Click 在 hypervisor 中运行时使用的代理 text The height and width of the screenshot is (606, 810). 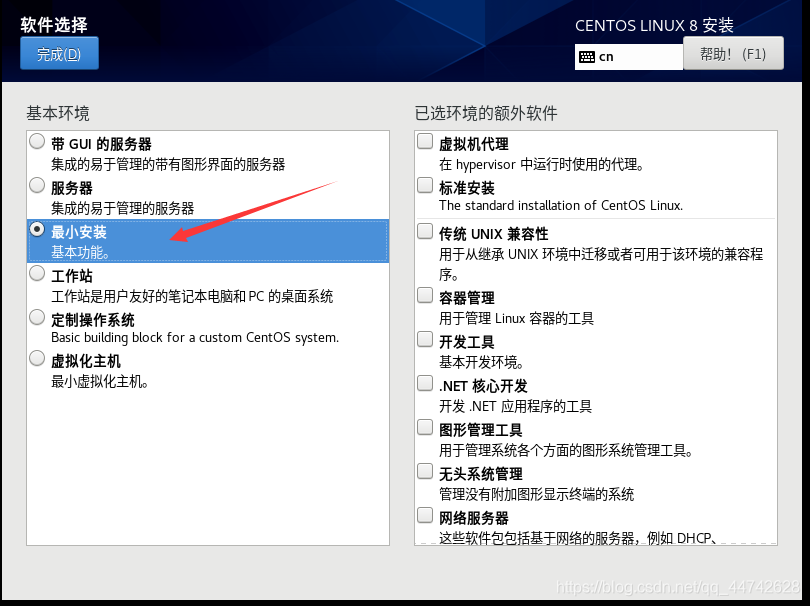pos(541,165)
